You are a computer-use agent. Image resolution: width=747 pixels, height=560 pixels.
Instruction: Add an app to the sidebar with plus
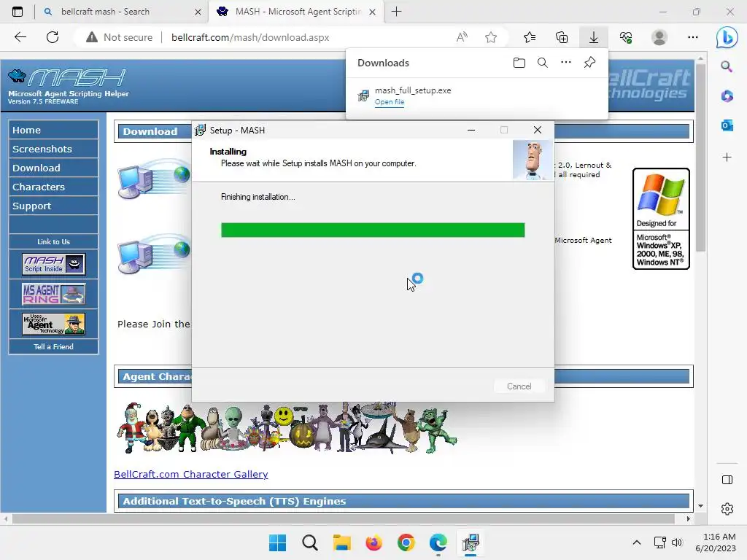pyautogui.click(x=727, y=157)
